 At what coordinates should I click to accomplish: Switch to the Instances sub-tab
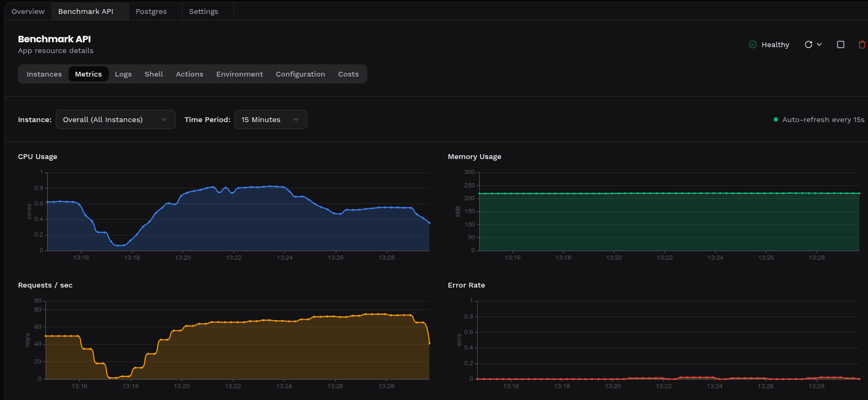(44, 74)
